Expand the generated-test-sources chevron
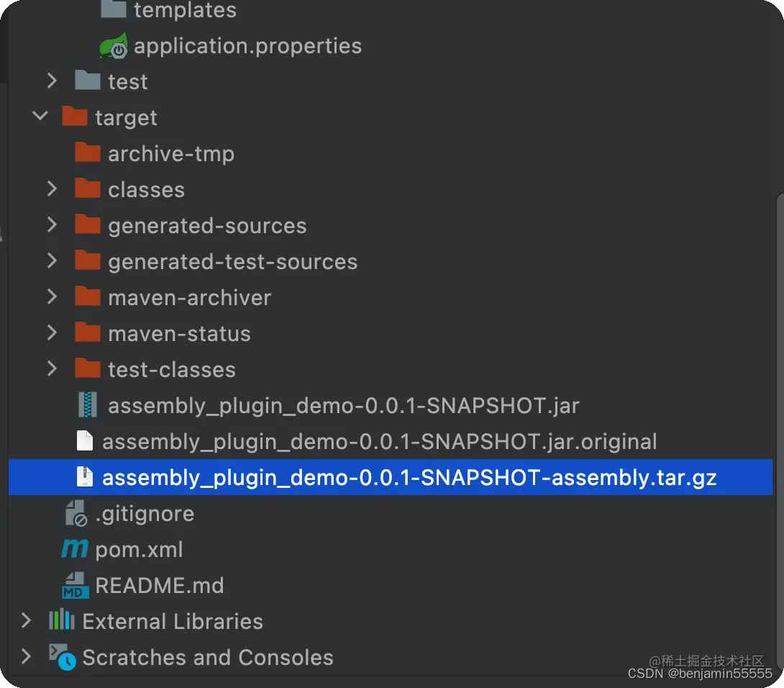The height and width of the screenshot is (688, 784). [52, 261]
